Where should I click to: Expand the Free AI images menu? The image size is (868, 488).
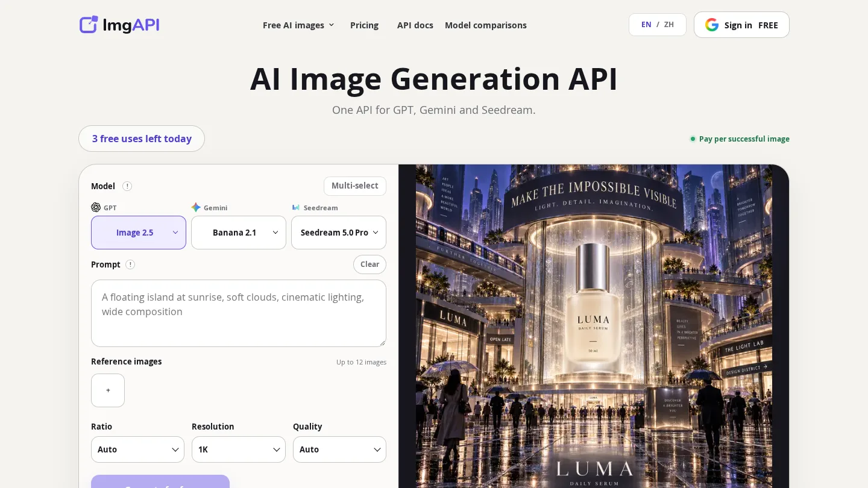pyautogui.click(x=298, y=25)
